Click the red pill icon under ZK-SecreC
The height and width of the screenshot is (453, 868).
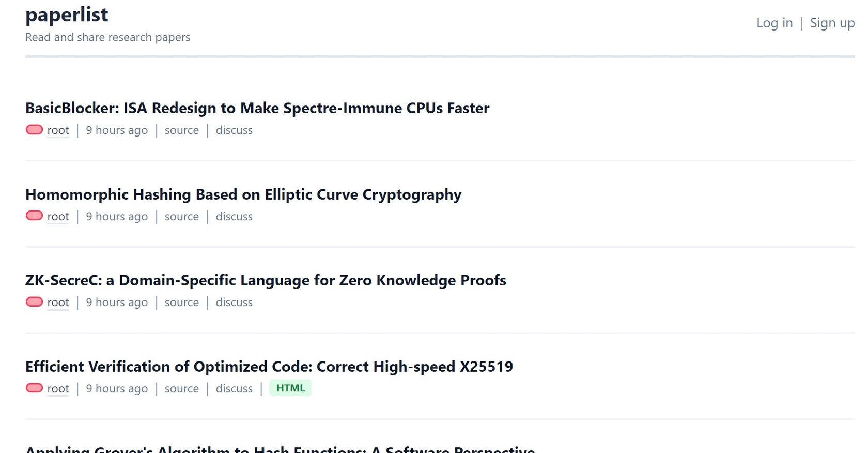click(x=34, y=301)
